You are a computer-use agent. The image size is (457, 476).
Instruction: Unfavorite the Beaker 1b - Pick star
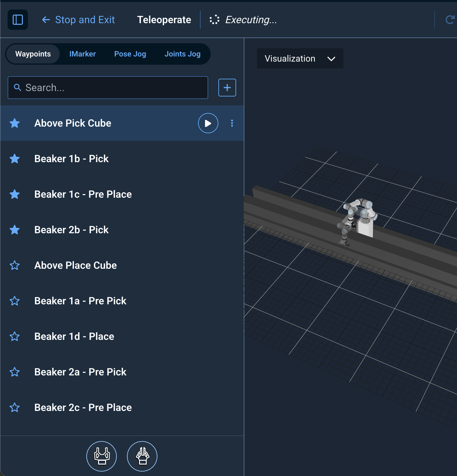pos(15,159)
